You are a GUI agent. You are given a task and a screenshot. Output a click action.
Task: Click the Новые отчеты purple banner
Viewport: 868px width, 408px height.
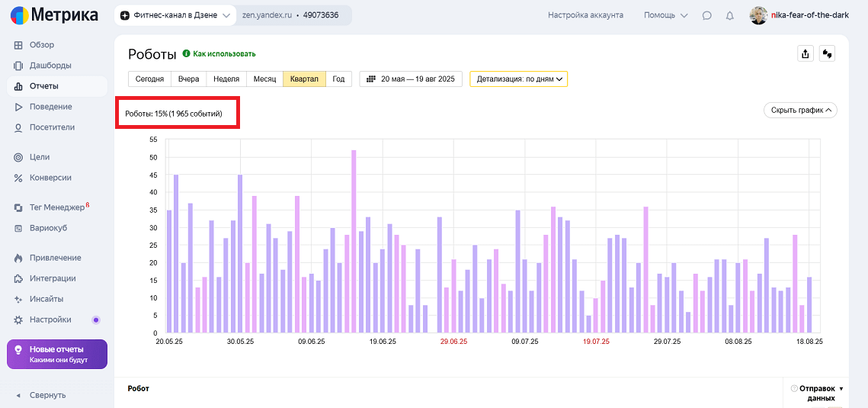click(57, 355)
